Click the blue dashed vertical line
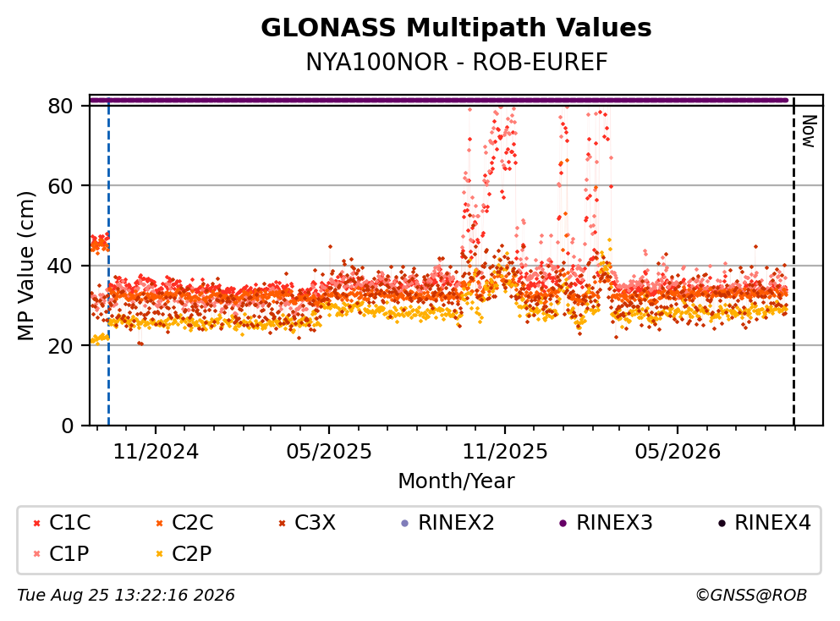This screenshot has height=621, width=840. click(109, 262)
